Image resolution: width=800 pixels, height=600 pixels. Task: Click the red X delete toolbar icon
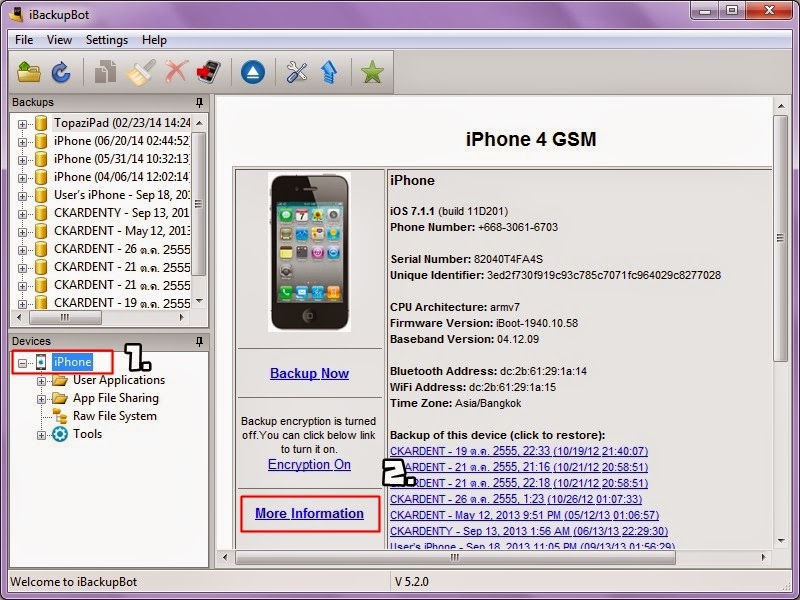point(176,71)
